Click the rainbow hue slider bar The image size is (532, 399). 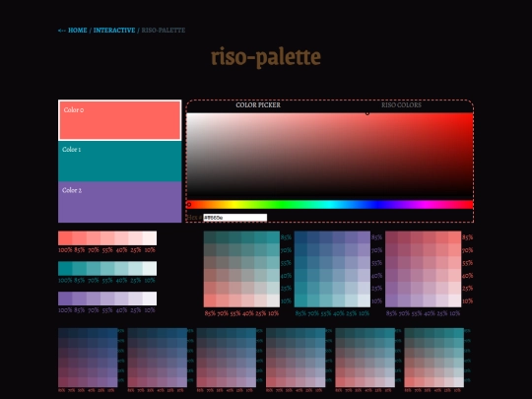point(329,204)
